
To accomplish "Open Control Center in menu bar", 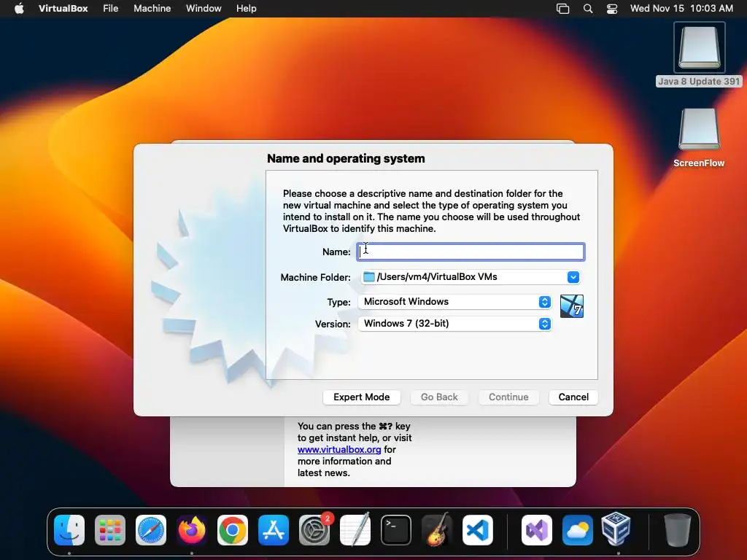I will coord(612,9).
